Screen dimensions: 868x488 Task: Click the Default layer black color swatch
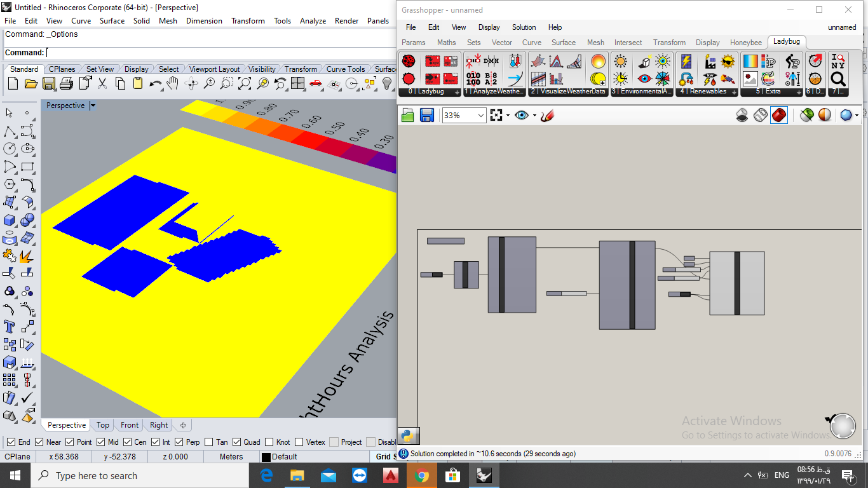266,457
